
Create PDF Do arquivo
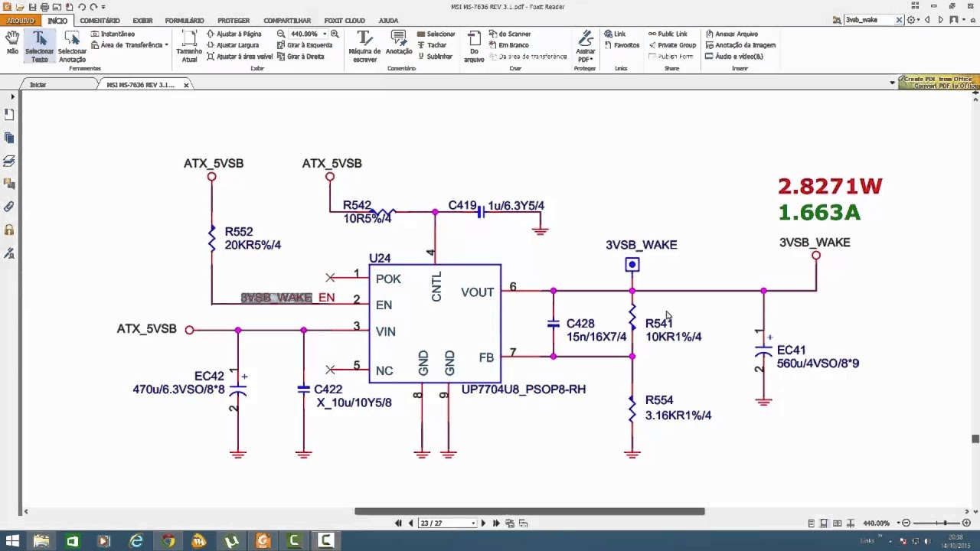point(474,47)
